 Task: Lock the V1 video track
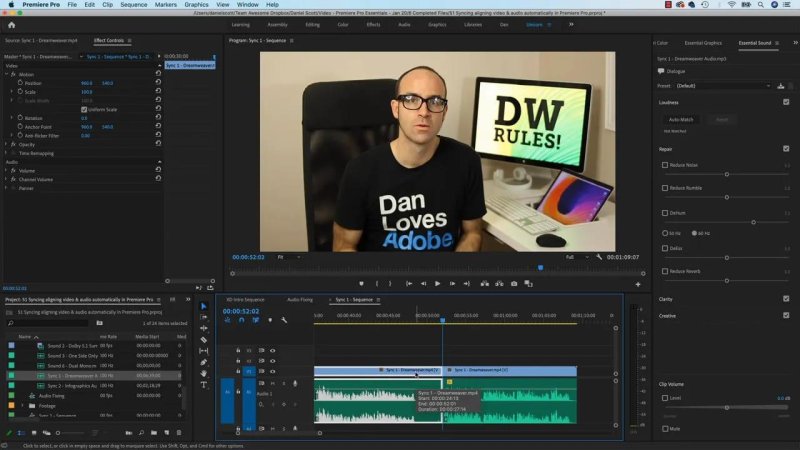pos(238,371)
